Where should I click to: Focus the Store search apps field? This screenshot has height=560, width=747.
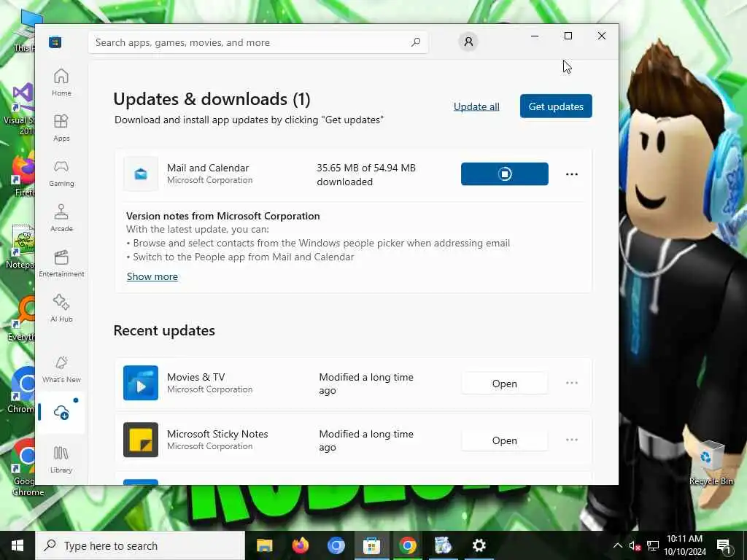point(258,42)
